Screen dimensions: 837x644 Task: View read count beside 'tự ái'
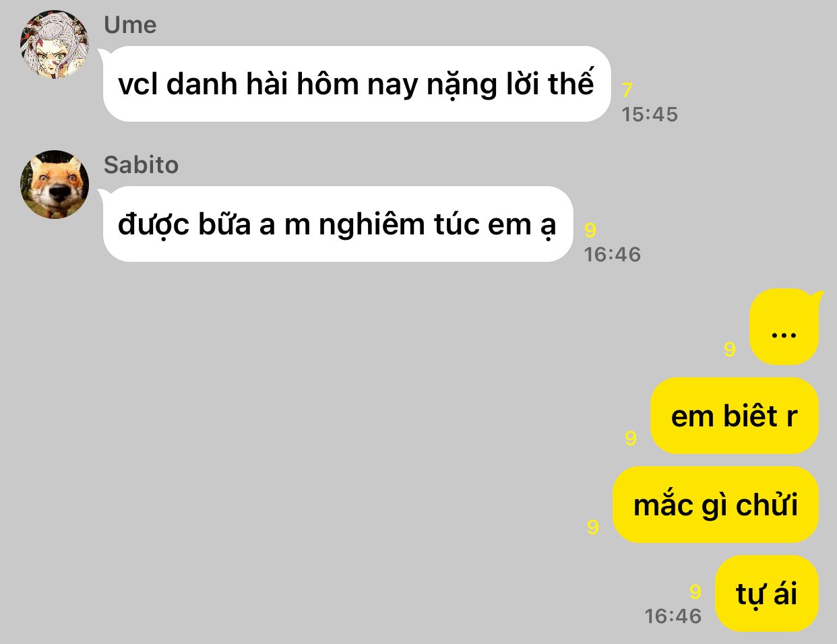coord(695,592)
